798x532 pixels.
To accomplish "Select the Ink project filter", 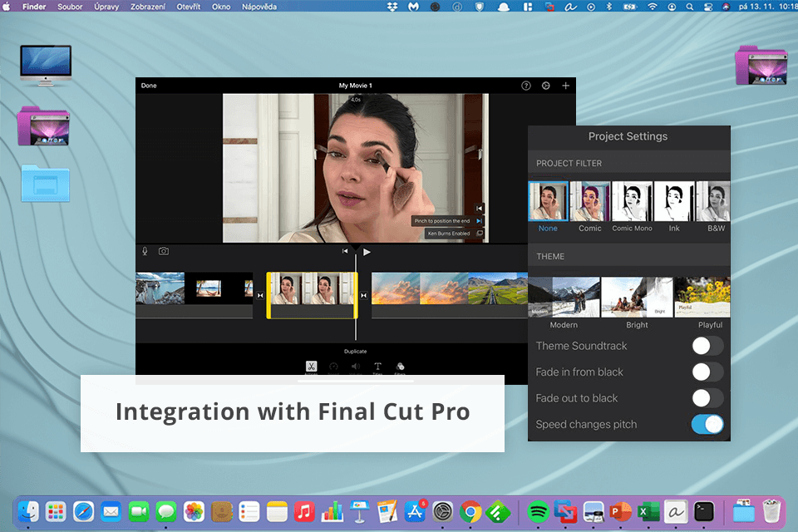I will [674, 208].
